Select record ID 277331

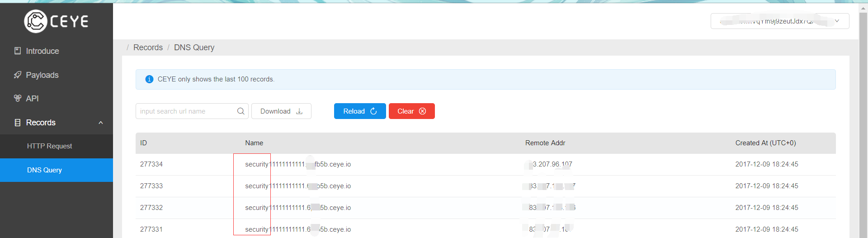point(151,229)
